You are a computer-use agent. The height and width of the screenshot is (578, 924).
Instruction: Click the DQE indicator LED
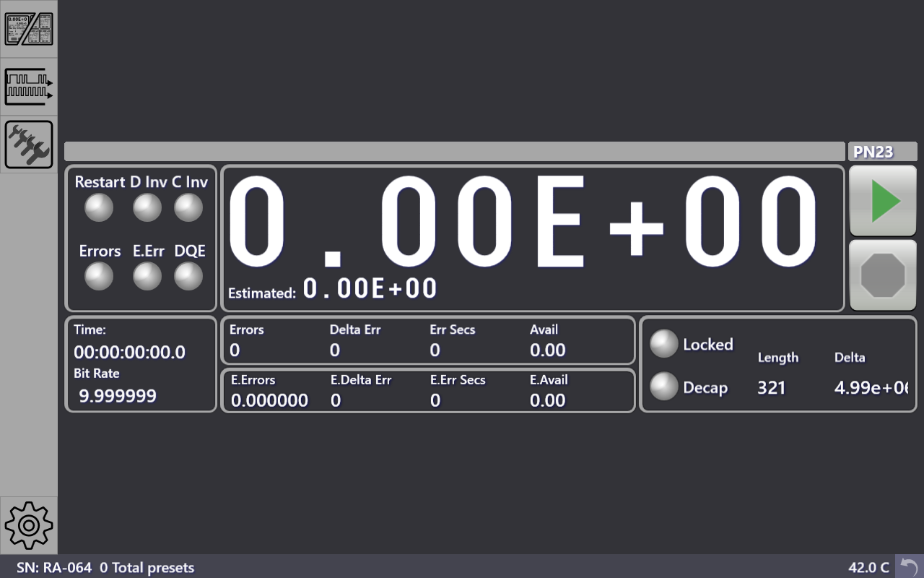click(188, 275)
